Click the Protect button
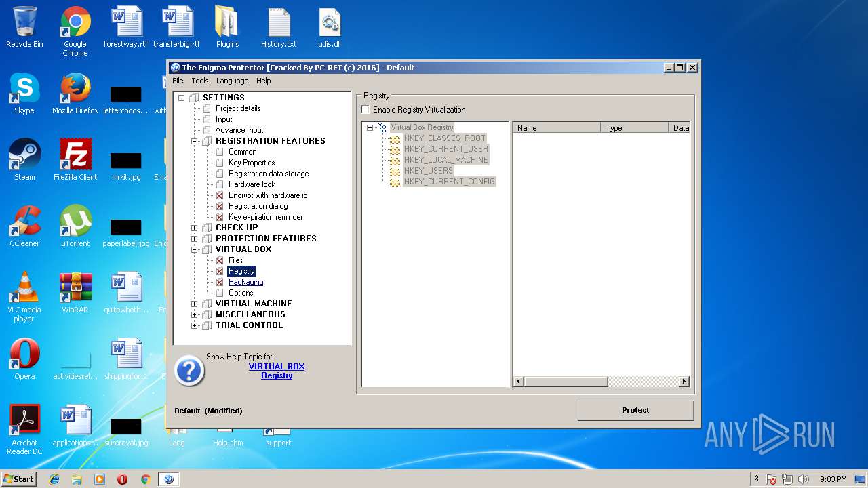868x488 pixels. click(635, 410)
